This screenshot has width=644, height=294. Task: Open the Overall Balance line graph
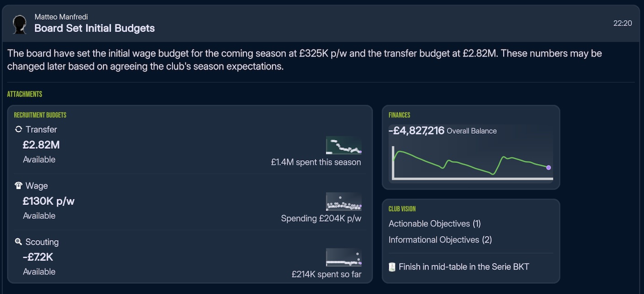point(471,163)
